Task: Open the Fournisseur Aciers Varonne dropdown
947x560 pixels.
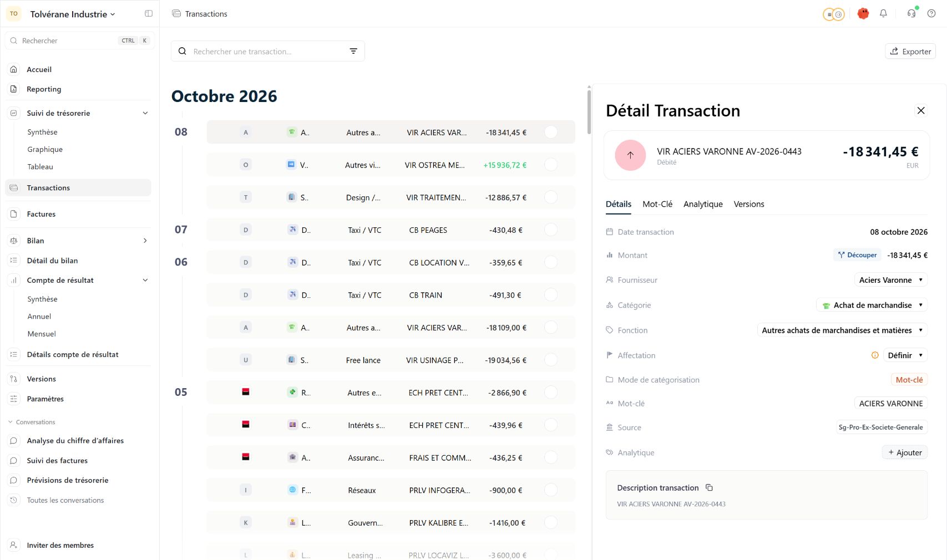Action: (891, 280)
